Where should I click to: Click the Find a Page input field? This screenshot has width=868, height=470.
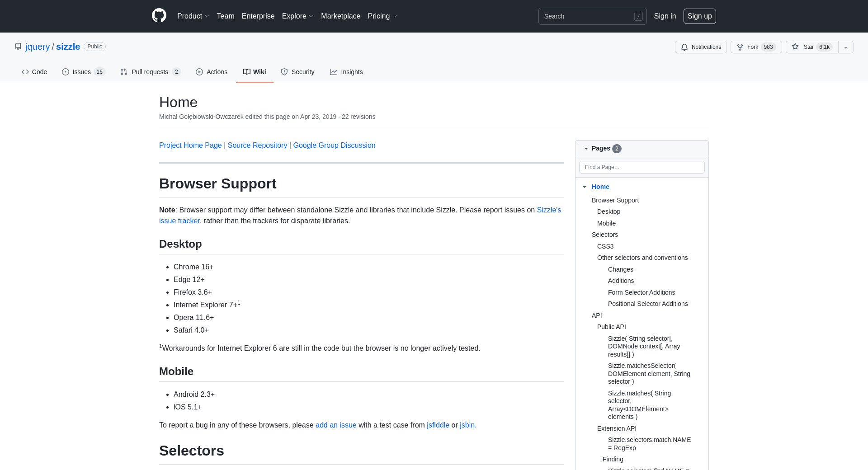pos(642,167)
